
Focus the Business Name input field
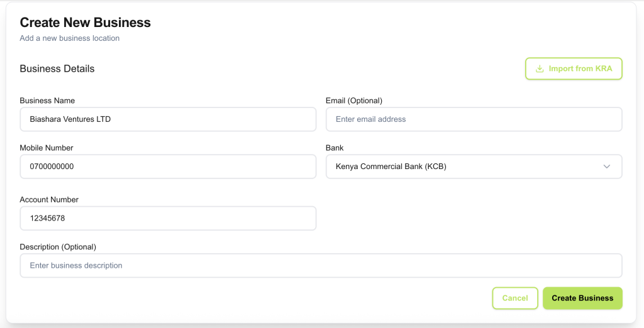(168, 119)
